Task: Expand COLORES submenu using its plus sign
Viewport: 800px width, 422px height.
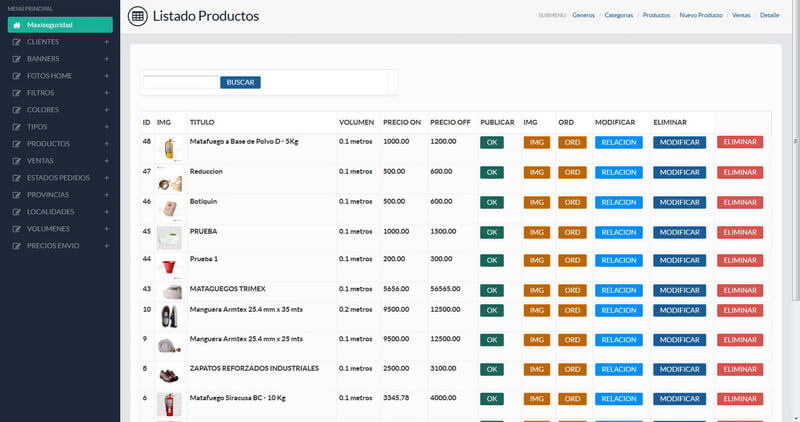Action: point(106,110)
